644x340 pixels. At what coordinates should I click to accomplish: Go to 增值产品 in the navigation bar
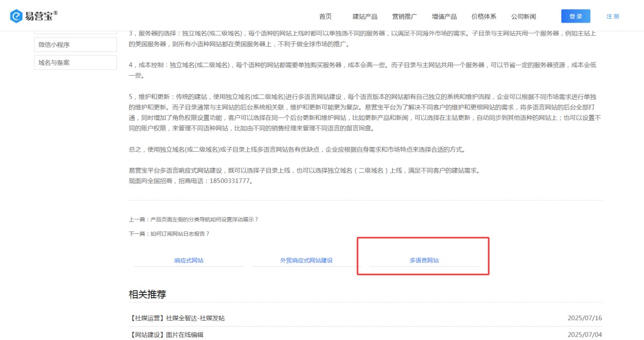click(444, 17)
